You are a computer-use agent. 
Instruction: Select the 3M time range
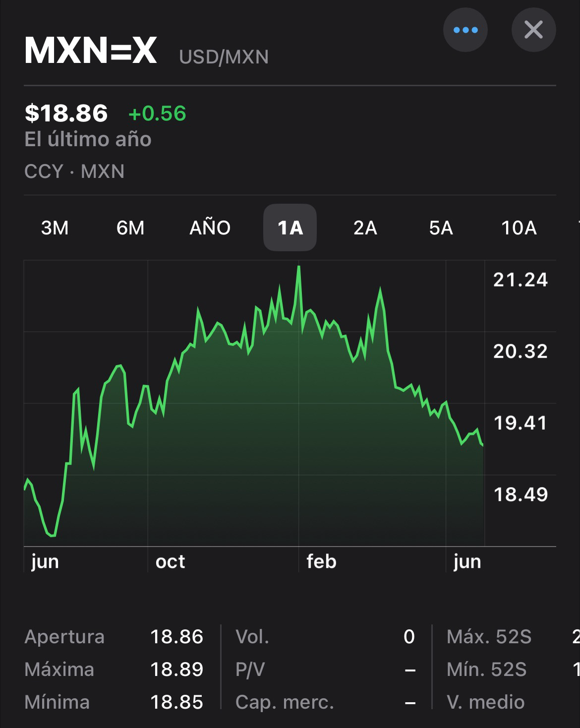(x=55, y=228)
